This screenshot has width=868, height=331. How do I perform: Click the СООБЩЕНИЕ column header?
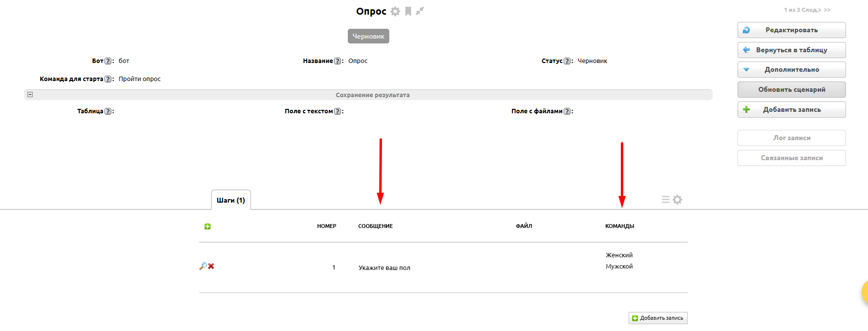pyautogui.click(x=376, y=226)
